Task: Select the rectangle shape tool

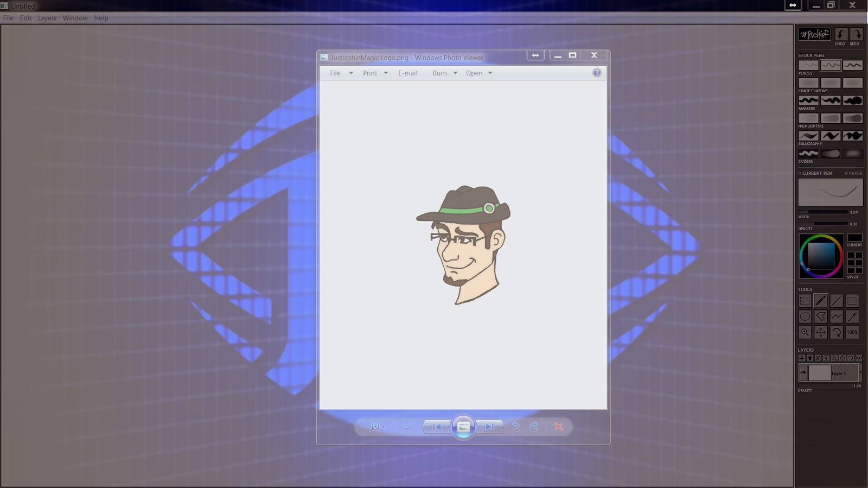Action: point(852,301)
